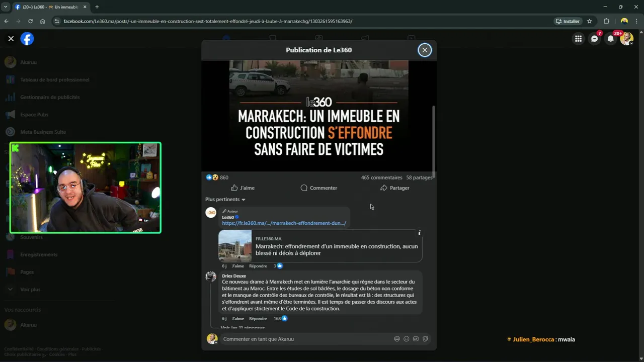Bookmark this page with the star
Screen dimensions: 644x362
590,21
